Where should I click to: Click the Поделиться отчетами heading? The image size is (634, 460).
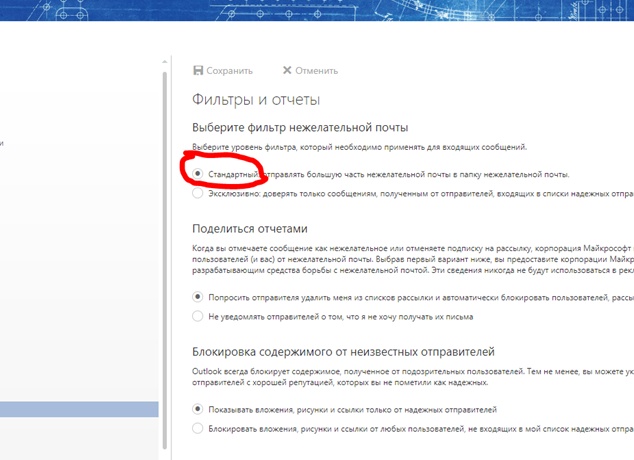(x=250, y=229)
